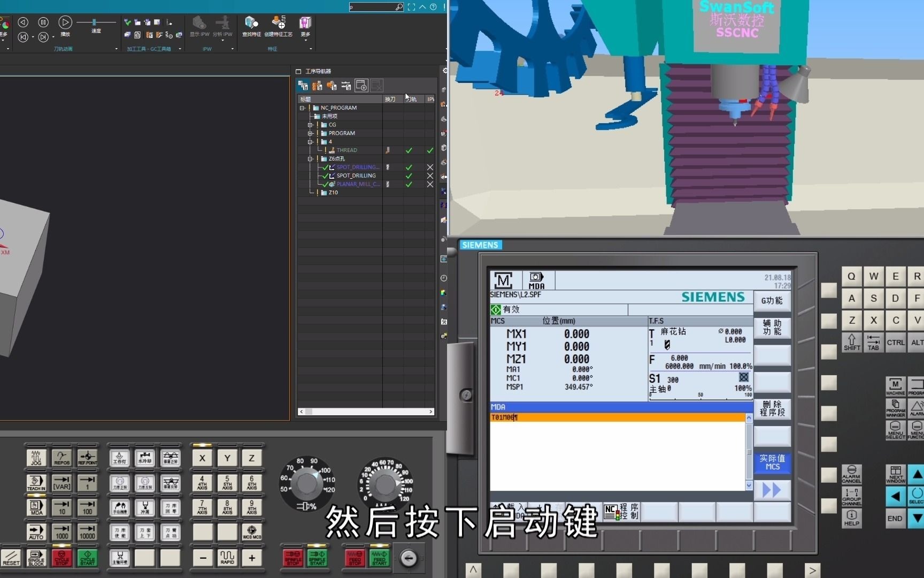The image size is (924, 578).
Task: Expand the CG folder node
Action: pos(310,125)
